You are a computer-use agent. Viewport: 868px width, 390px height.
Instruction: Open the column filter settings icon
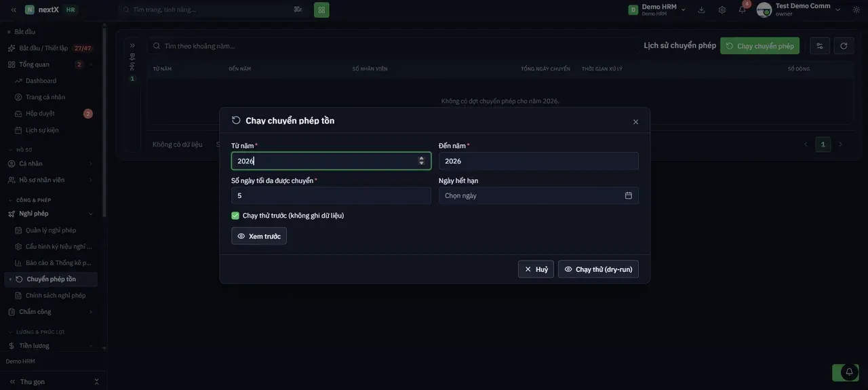coord(820,46)
